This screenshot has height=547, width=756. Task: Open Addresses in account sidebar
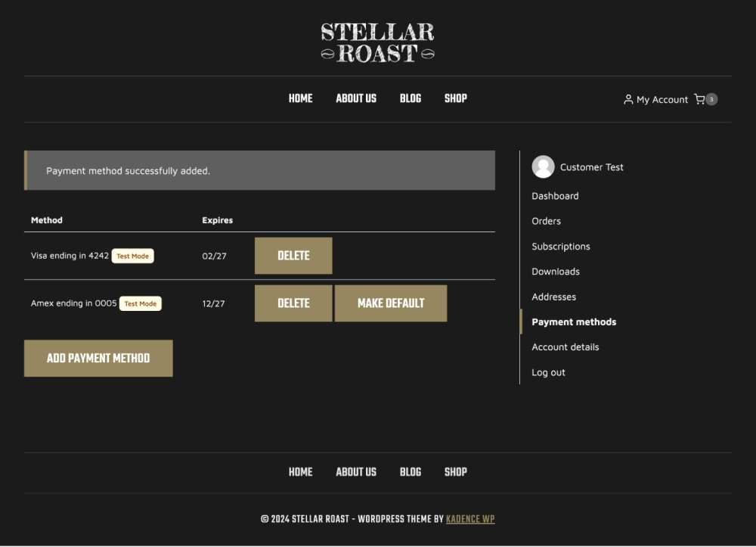pyautogui.click(x=553, y=297)
